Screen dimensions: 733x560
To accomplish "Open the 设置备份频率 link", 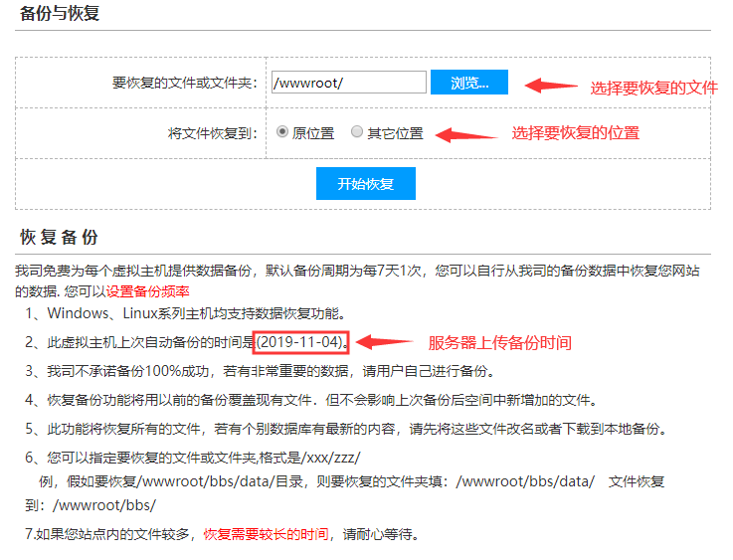I will coord(147,291).
